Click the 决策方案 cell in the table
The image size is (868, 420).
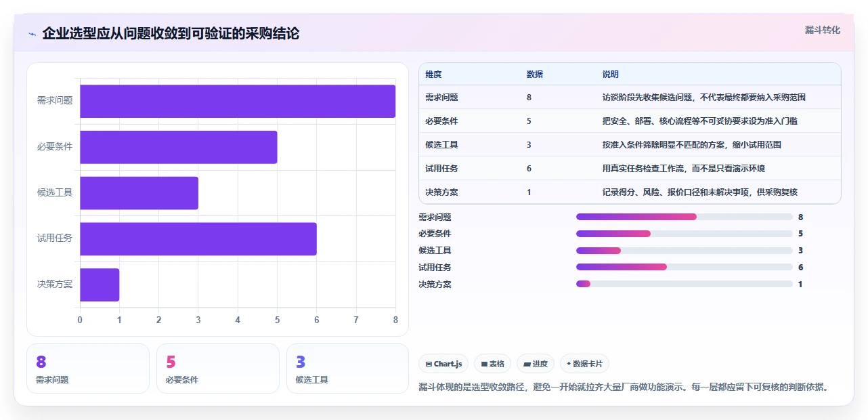point(441,192)
